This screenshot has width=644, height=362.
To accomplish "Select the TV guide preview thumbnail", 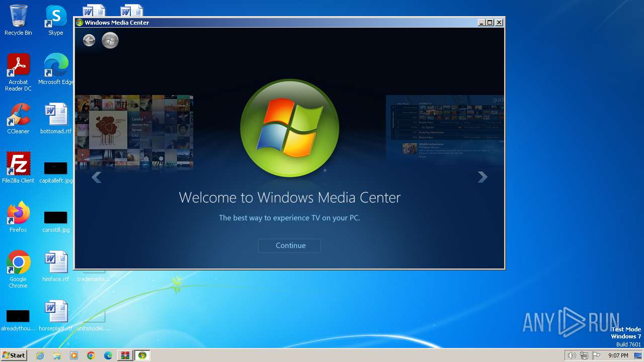I will [x=445, y=130].
